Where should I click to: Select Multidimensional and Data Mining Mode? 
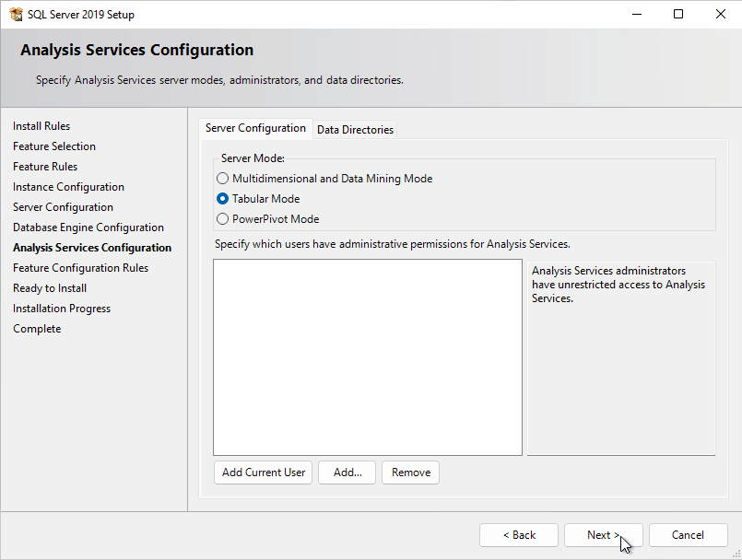pos(324,179)
